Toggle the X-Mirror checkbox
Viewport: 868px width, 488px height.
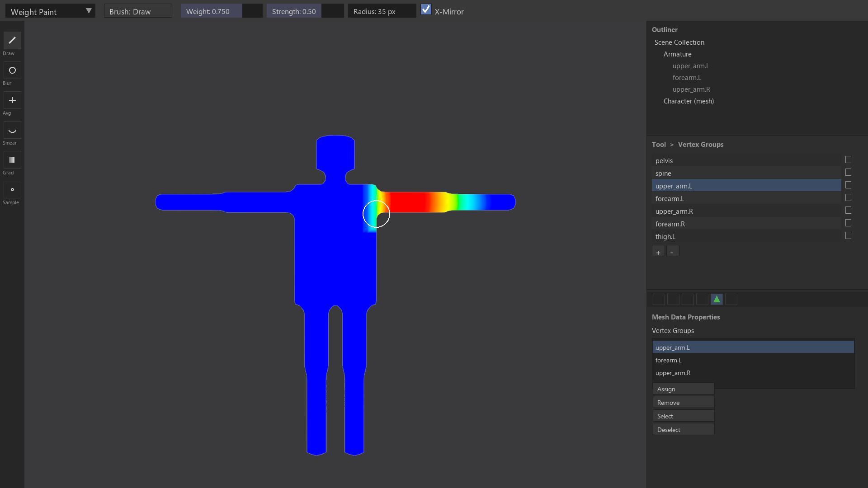point(426,9)
